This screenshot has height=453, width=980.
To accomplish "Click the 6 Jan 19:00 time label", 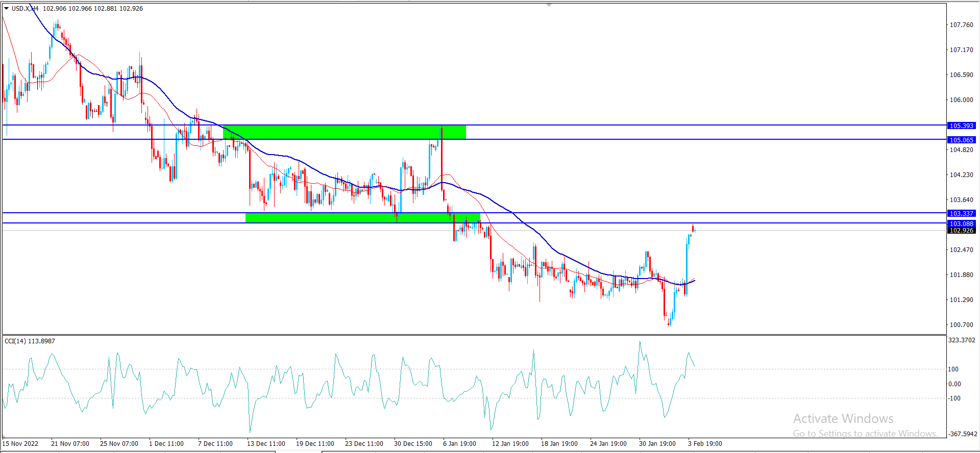I will point(459,443).
